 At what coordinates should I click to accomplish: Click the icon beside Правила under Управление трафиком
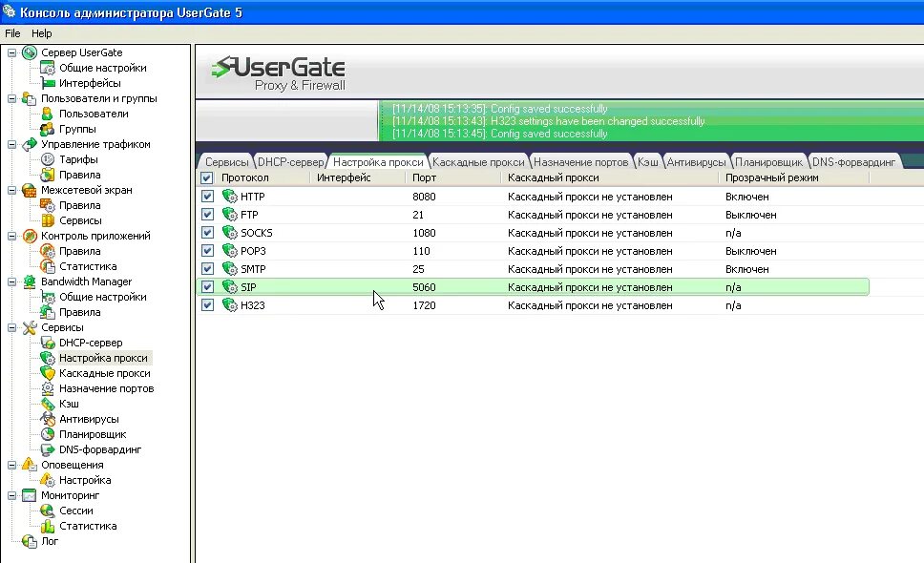point(48,175)
